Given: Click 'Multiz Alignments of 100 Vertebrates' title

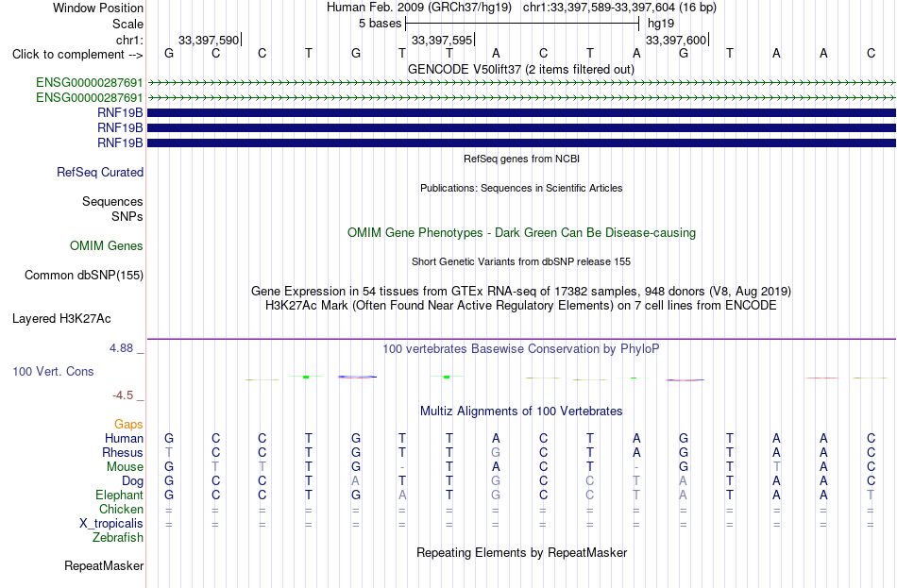Looking at the screenshot, I should (x=521, y=412).
